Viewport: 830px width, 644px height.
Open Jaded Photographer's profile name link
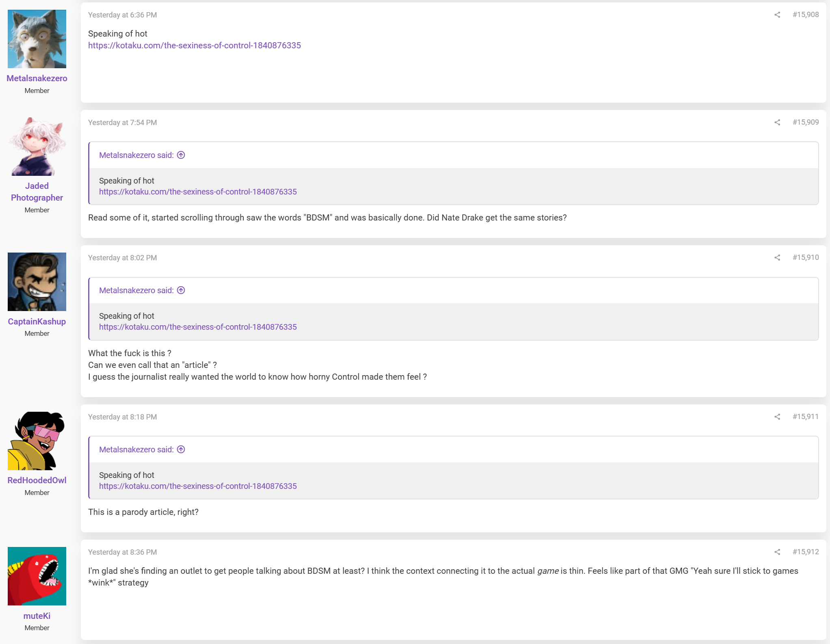tap(37, 192)
